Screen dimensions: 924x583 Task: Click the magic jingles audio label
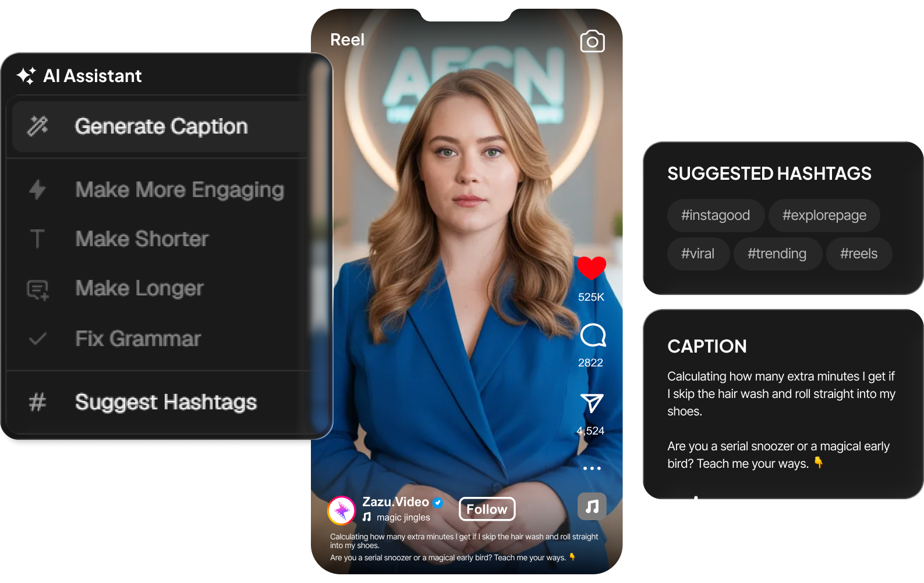(403, 517)
